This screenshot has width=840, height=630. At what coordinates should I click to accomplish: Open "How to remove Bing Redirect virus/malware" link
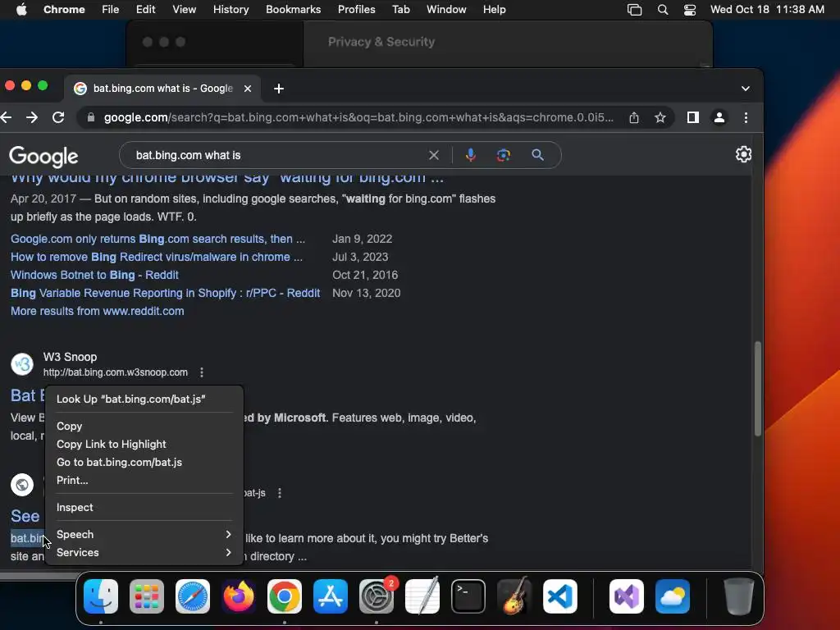pos(157,257)
